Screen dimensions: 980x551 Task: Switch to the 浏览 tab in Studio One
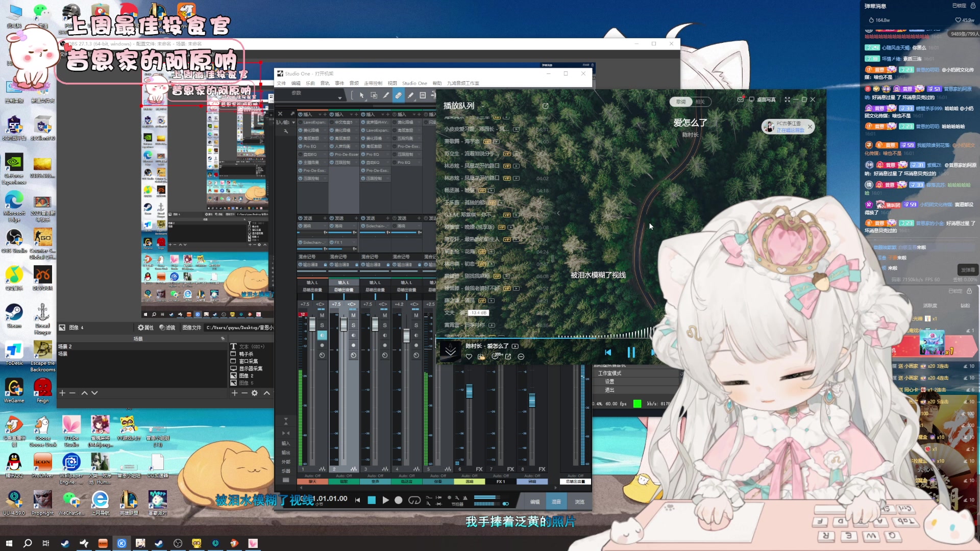[579, 502]
